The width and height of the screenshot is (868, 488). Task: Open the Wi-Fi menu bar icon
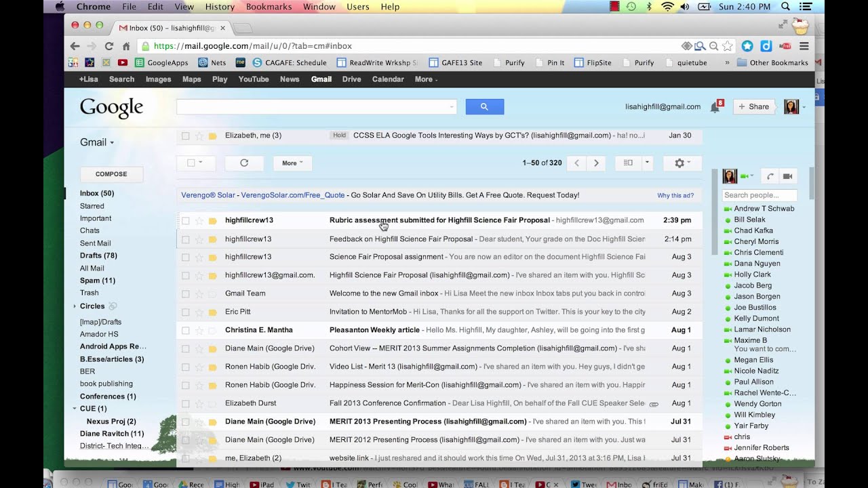[x=667, y=7]
